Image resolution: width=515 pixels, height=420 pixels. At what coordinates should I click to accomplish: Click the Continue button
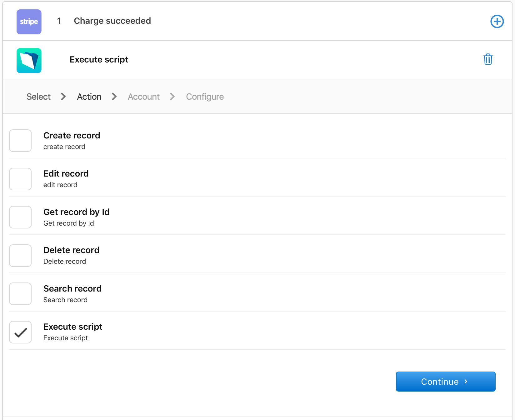pyautogui.click(x=445, y=381)
